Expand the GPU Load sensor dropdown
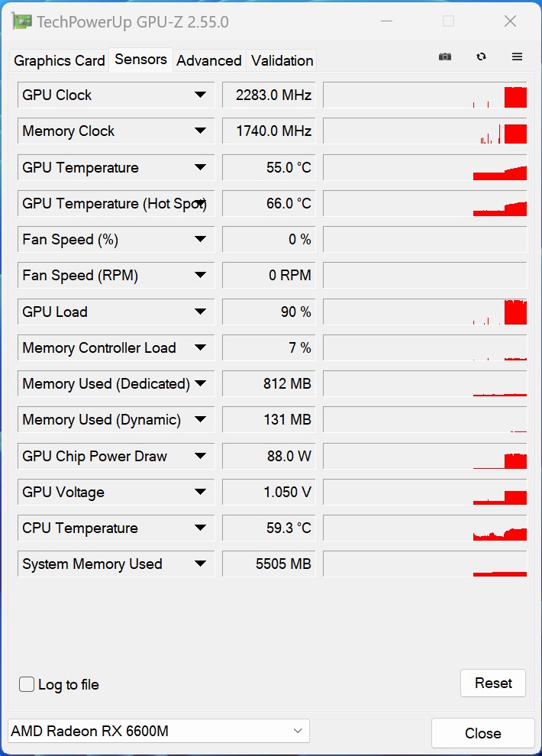This screenshot has width=542, height=756. (200, 312)
